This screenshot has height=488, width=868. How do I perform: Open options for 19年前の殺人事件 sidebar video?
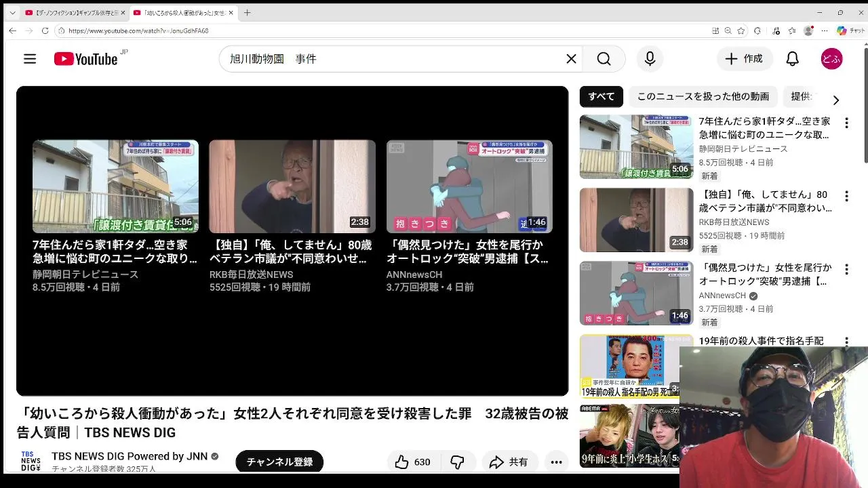[x=846, y=342]
